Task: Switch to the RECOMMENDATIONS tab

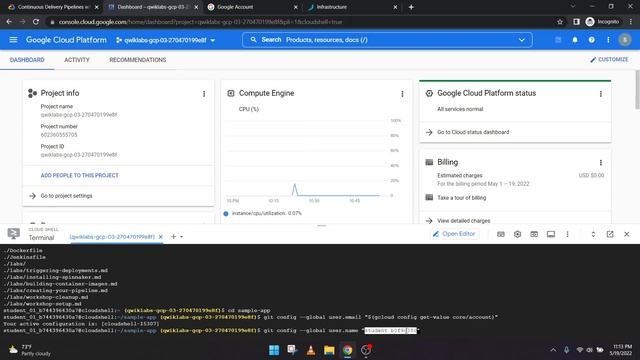Action: pyautogui.click(x=138, y=60)
